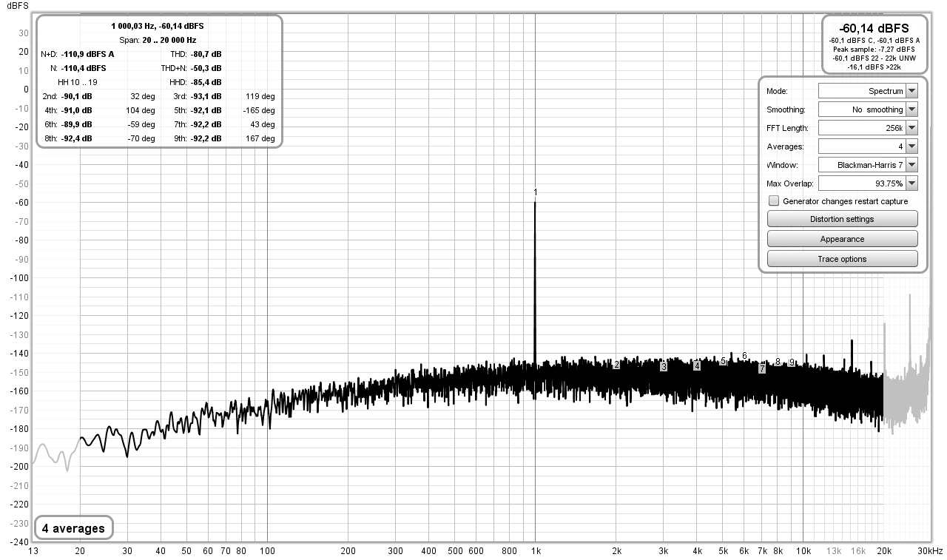Expand the FFT Length dropdown

tap(868, 128)
